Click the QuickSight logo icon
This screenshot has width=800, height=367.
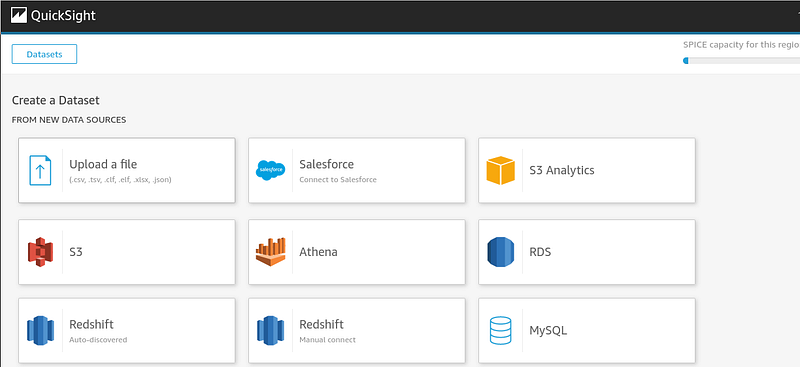[19, 16]
